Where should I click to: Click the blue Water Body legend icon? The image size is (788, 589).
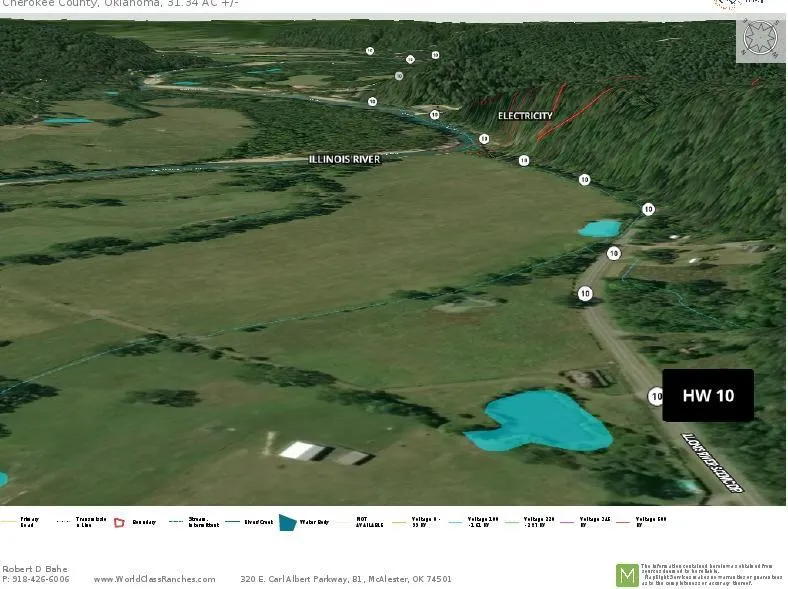pos(287,522)
